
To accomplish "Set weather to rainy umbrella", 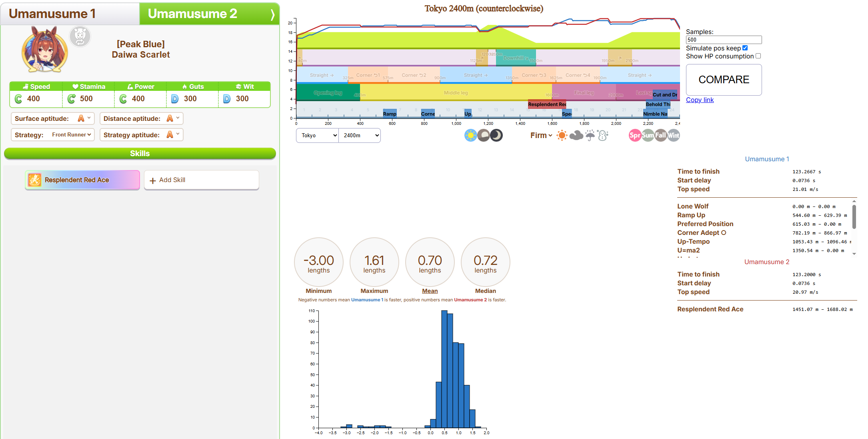I will [x=590, y=135].
